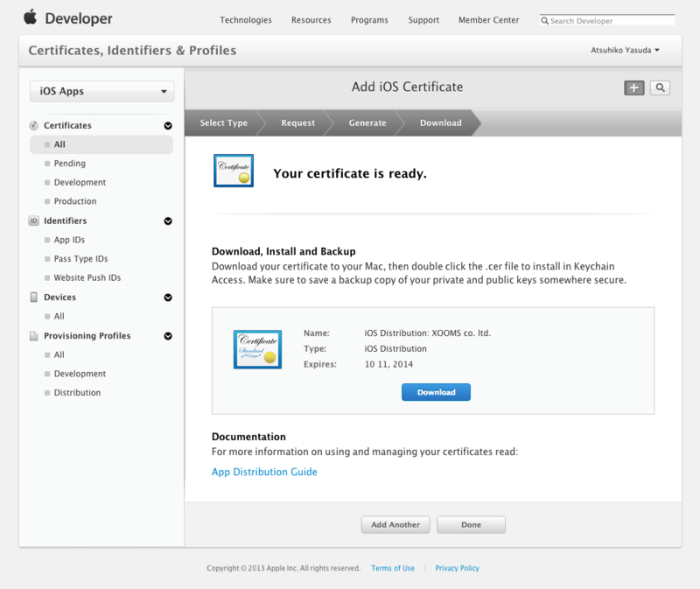The width and height of the screenshot is (700, 589).
Task: Click the Identifiers sidebar heading
Action: 65,221
